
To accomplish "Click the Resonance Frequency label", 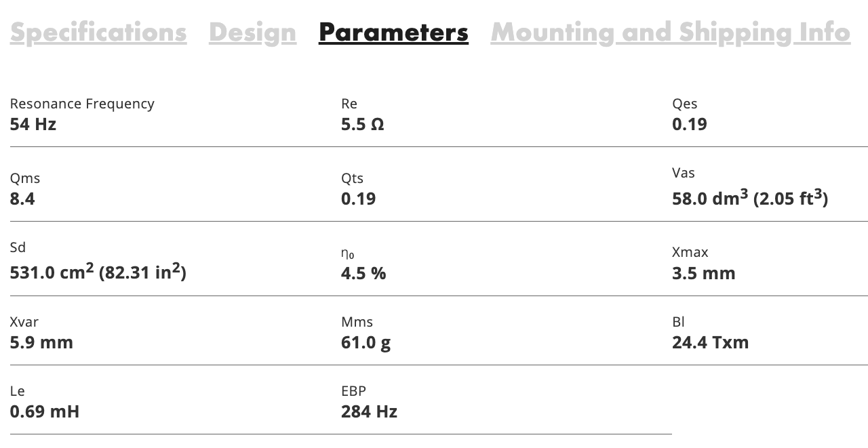I will tap(82, 104).
